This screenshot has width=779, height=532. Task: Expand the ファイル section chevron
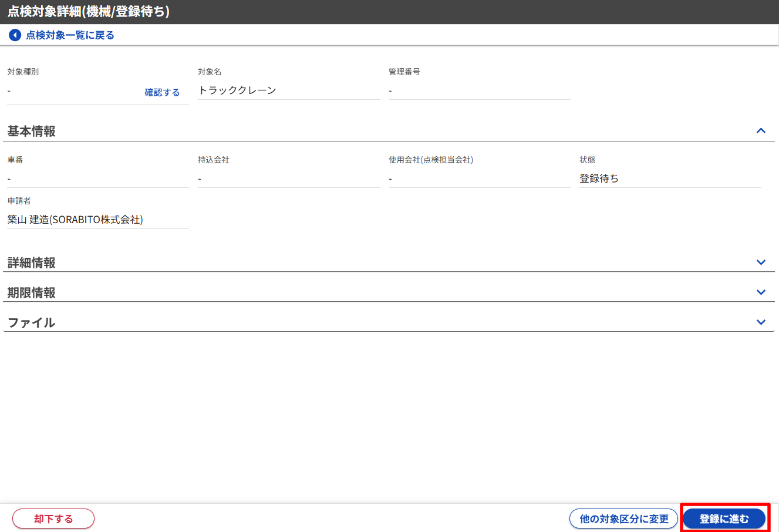(761, 322)
